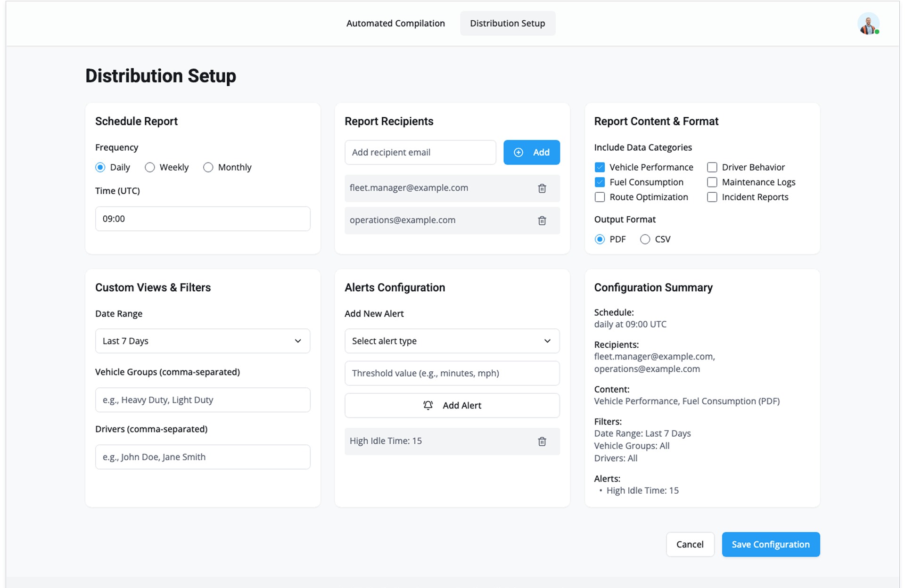Viewport: 905px width, 588px height.
Task: Click the user avatar in top right
Action: tap(868, 24)
